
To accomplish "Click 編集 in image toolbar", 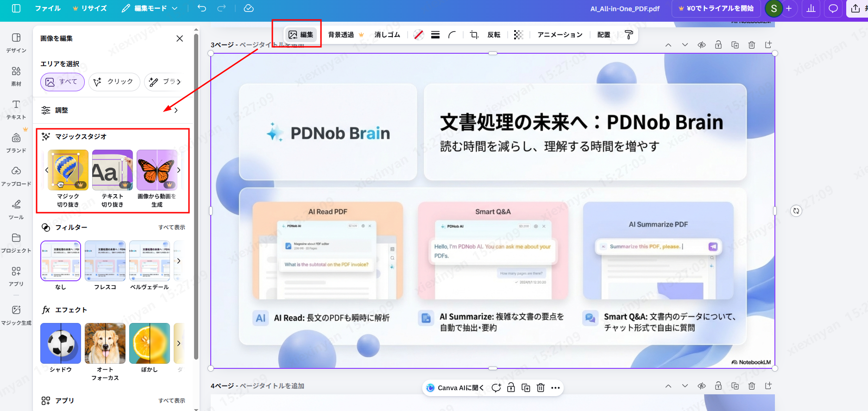I will (x=301, y=35).
